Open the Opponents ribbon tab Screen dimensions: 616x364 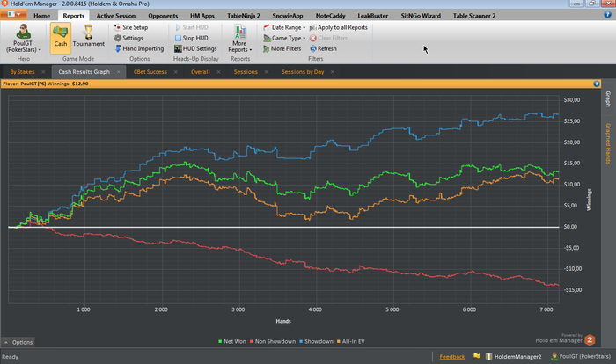click(163, 16)
